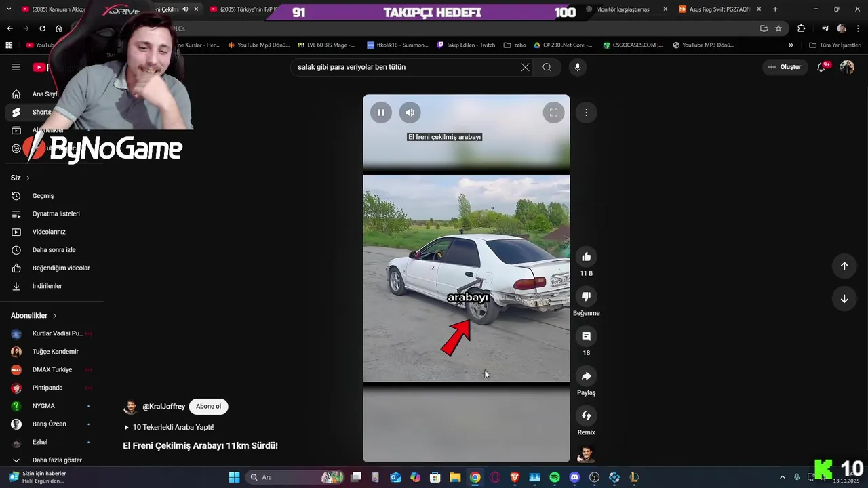Viewport: 868px width, 488px height.
Task: Open the Remix option
Action: click(x=586, y=415)
